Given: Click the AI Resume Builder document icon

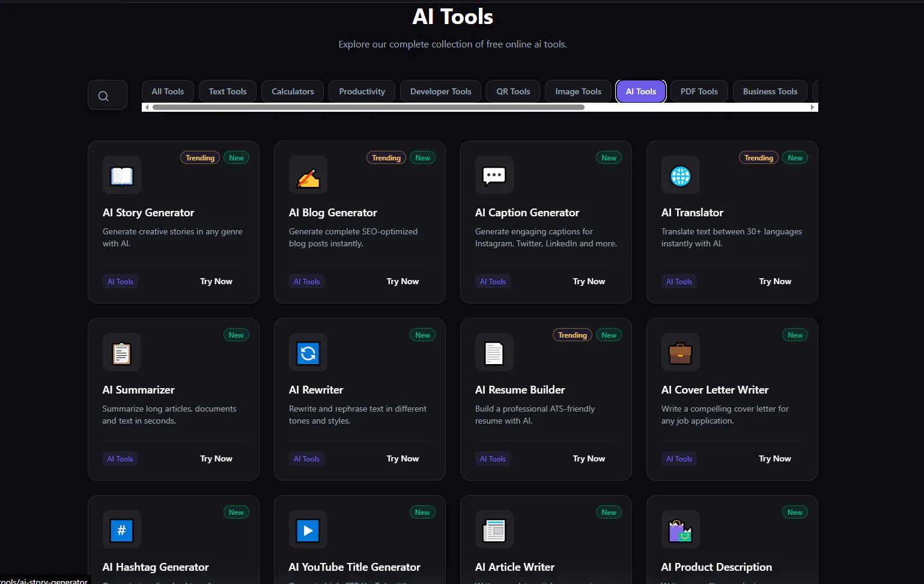Looking at the screenshot, I should coord(494,352).
